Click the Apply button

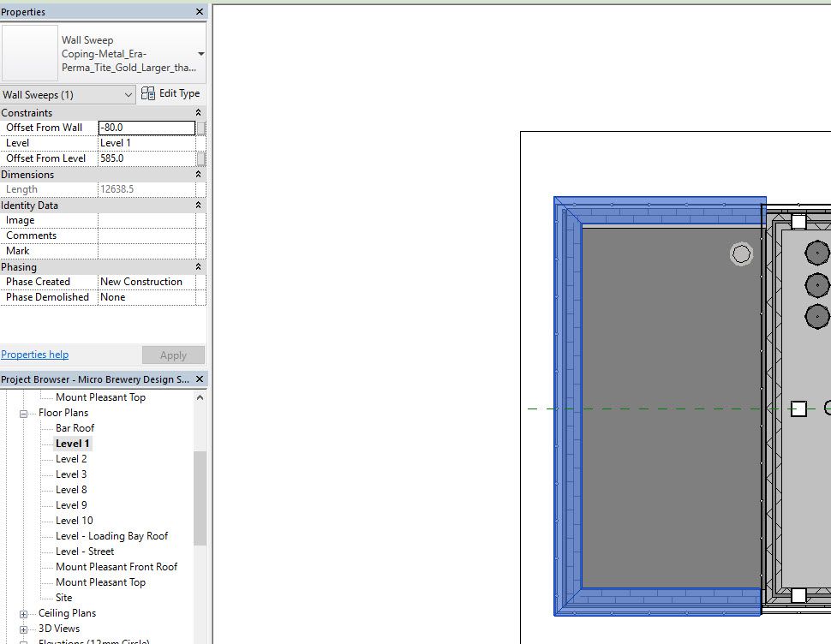tap(173, 355)
